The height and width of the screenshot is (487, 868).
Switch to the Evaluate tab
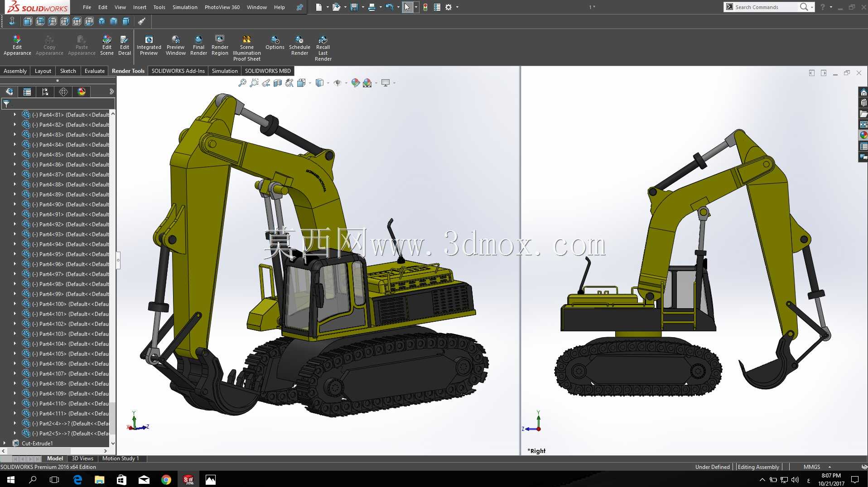point(94,71)
